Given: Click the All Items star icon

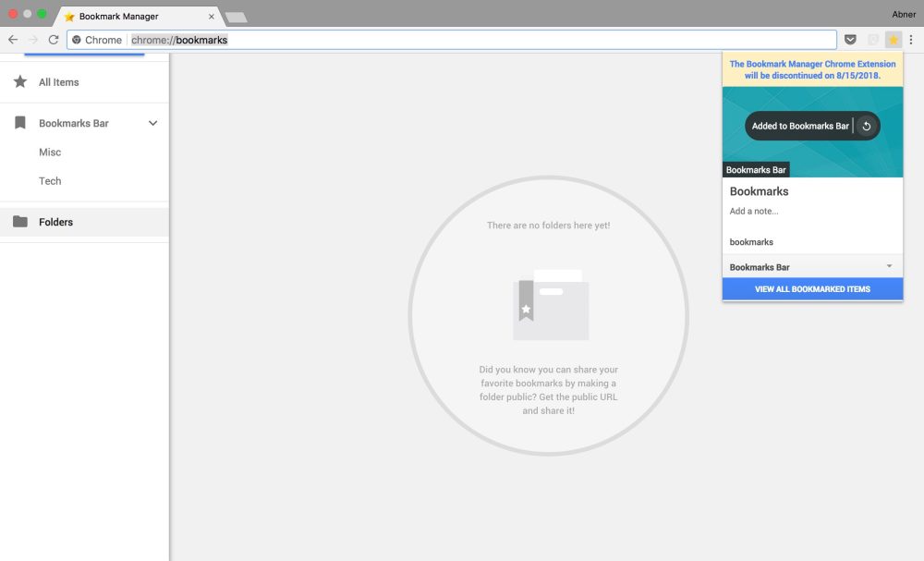Looking at the screenshot, I should (20, 82).
